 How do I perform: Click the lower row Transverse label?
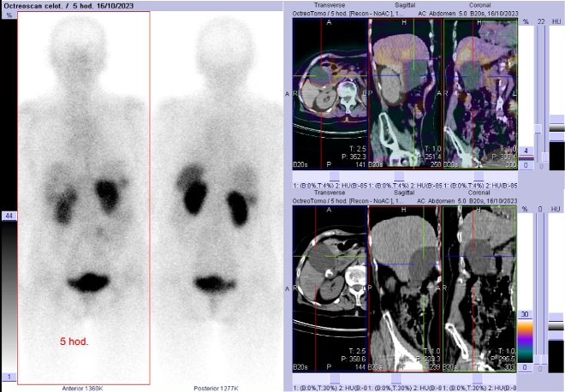(x=330, y=193)
